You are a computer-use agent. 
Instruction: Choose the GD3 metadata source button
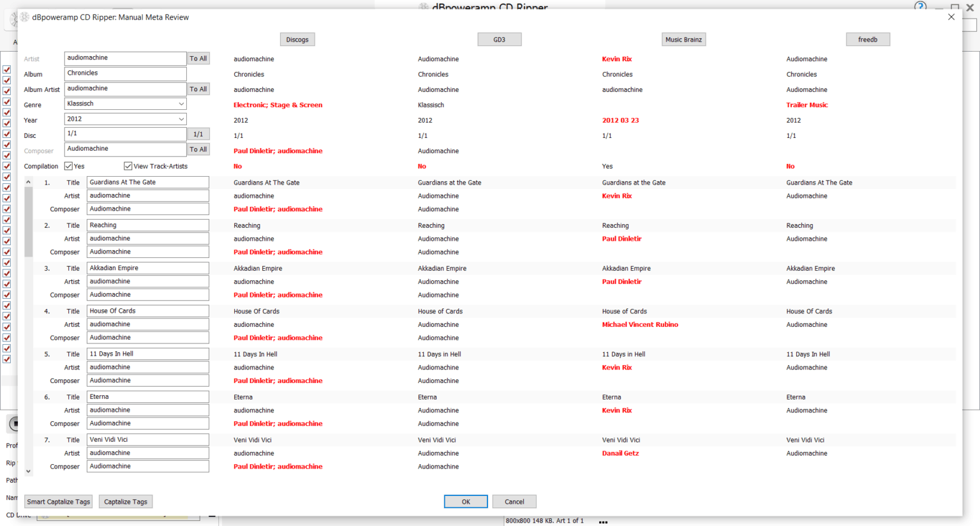[499, 40]
